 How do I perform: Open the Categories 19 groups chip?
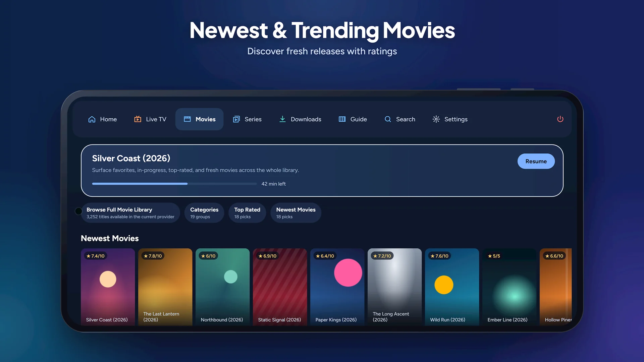point(204,213)
